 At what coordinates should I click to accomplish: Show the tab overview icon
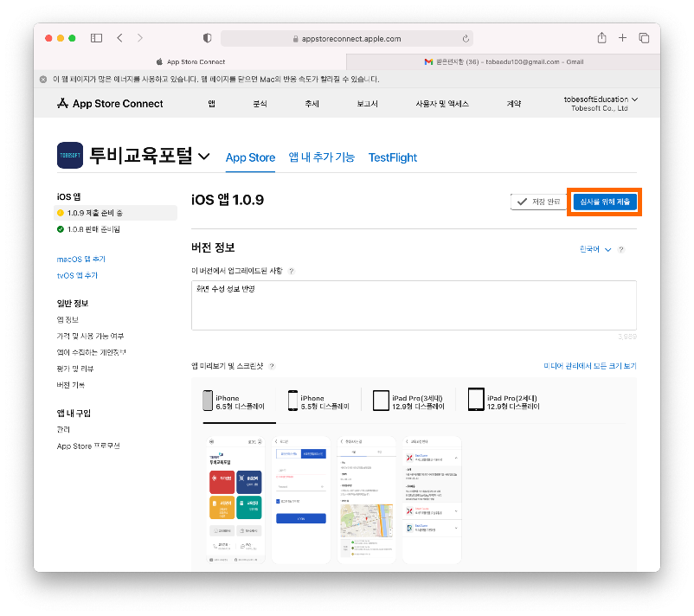(644, 38)
